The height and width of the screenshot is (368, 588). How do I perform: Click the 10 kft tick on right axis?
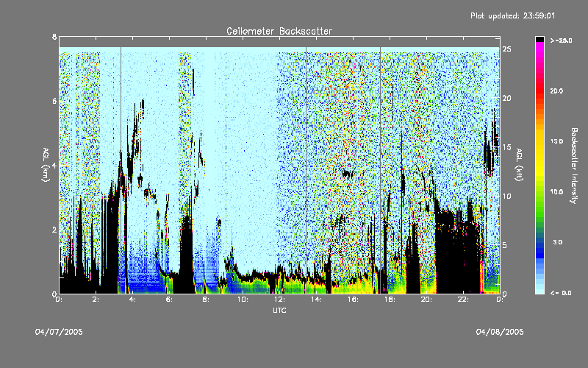(x=506, y=196)
